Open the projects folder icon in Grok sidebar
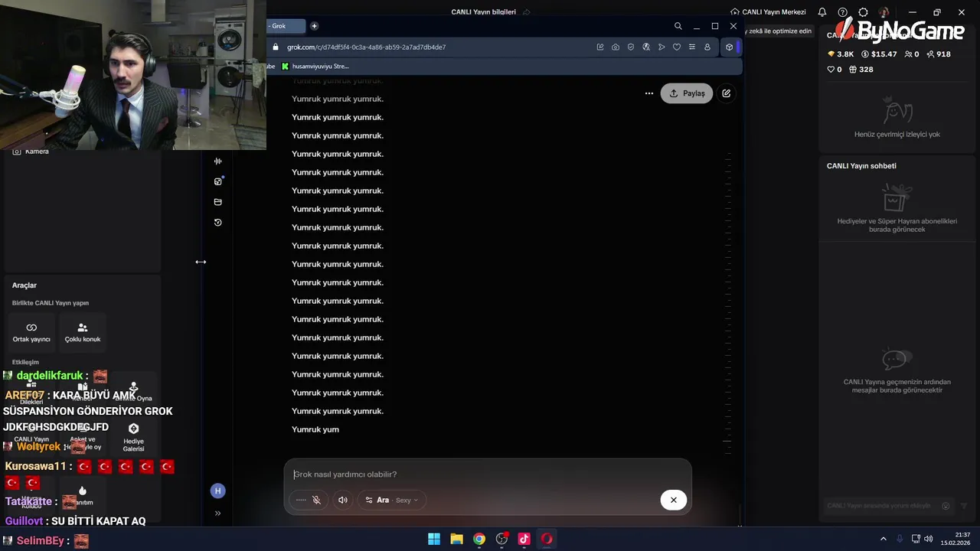 pos(217,202)
